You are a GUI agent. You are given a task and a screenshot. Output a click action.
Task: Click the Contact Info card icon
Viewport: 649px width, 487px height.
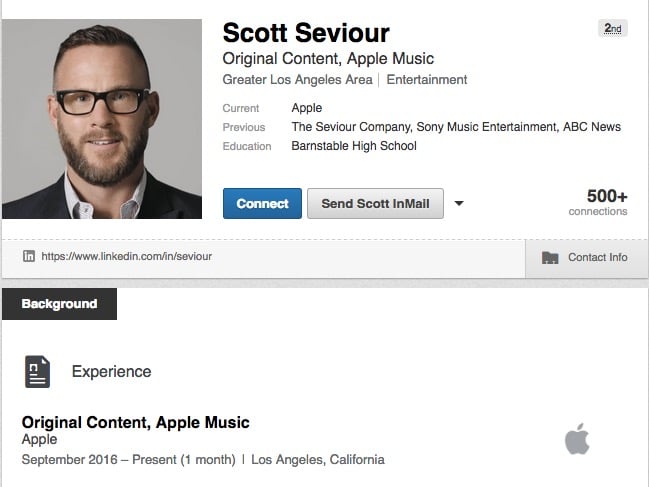[550, 258]
